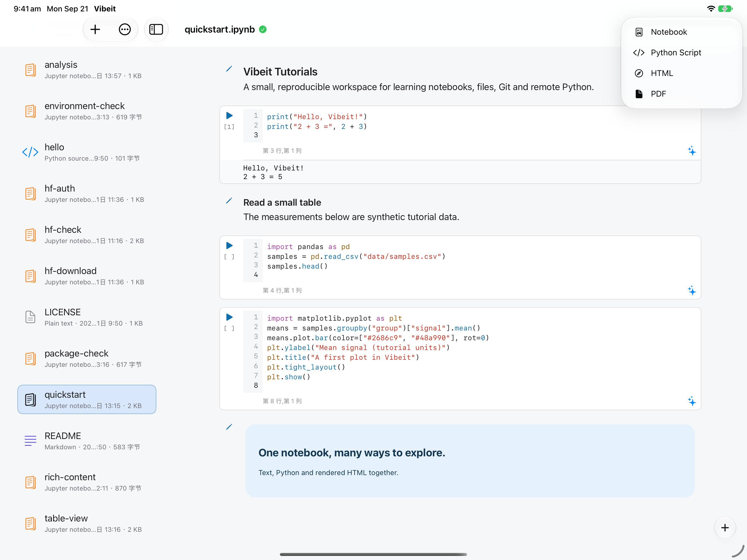Click the Notebook export option icon
747x560 pixels.
[639, 32]
